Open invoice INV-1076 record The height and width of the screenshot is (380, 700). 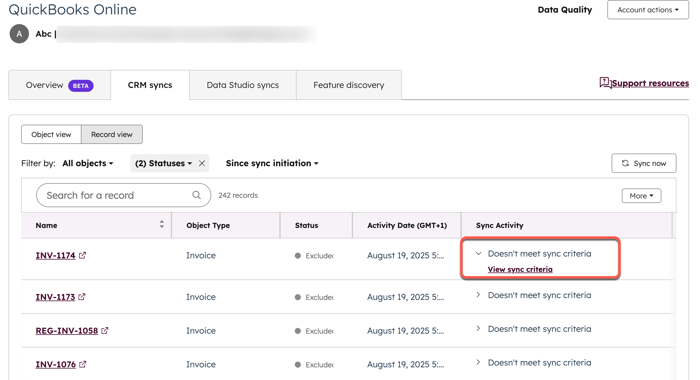coord(56,364)
